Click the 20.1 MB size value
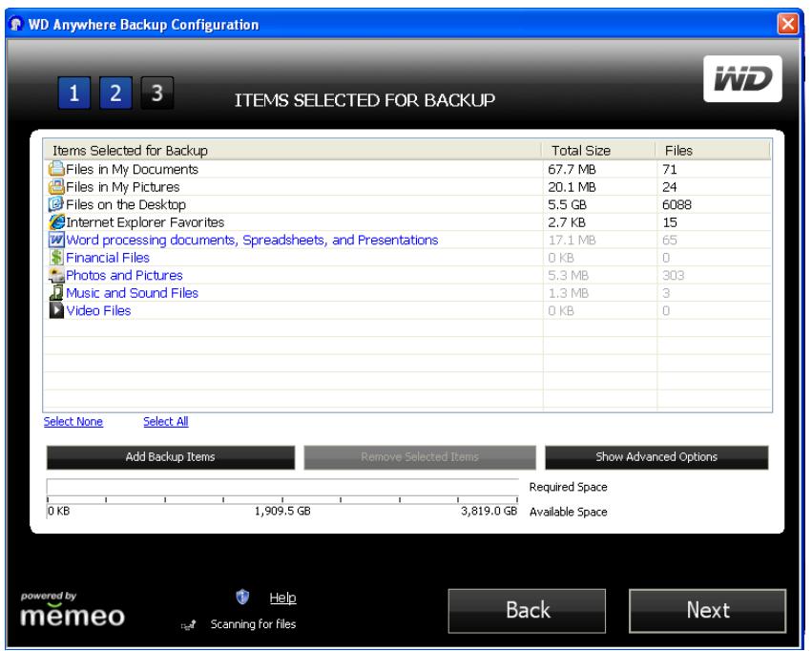The image size is (812, 651). point(572,187)
